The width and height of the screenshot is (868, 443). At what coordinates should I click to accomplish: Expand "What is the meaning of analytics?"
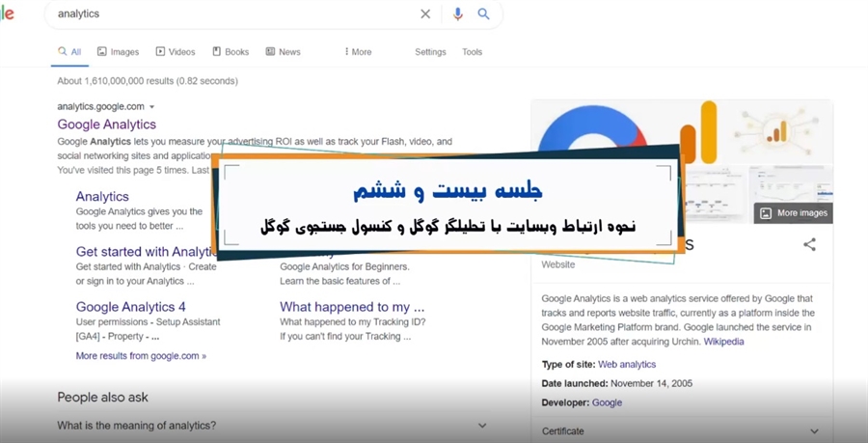tap(272, 426)
